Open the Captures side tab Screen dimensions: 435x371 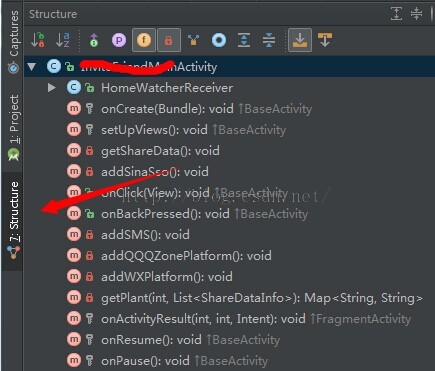click(x=13, y=41)
